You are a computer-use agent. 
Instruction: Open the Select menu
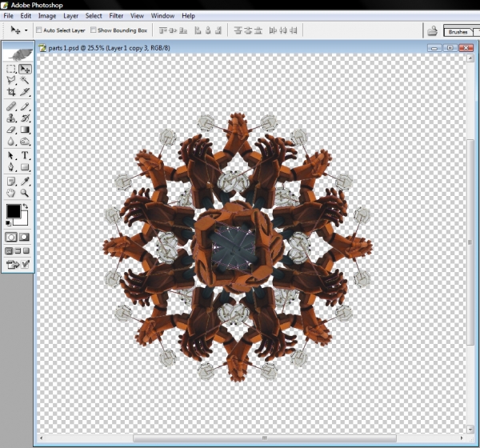point(94,16)
